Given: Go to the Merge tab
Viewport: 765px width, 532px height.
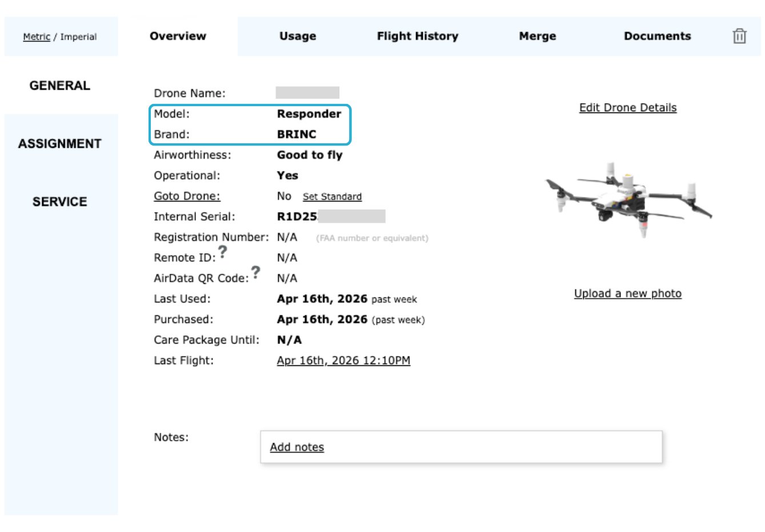Looking at the screenshot, I should point(537,36).
